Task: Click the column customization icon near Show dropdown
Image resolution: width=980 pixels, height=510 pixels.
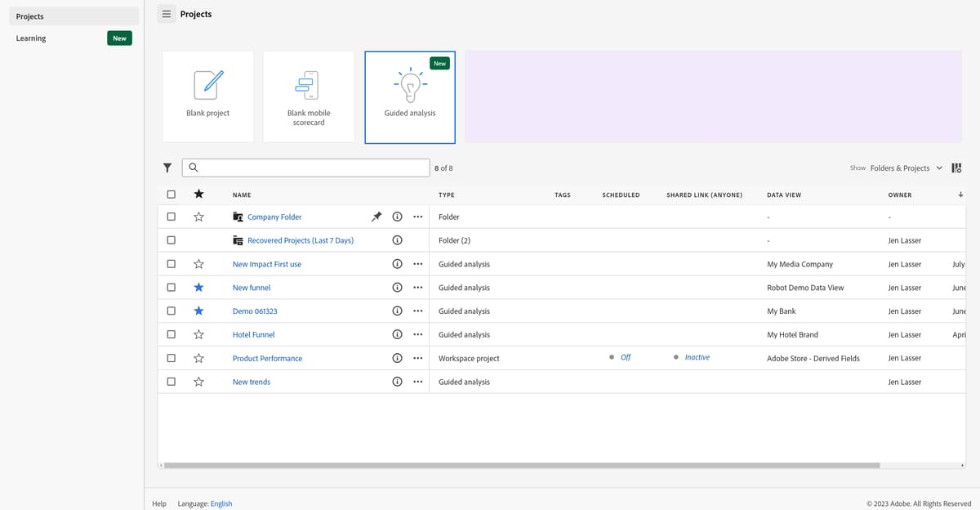Action: click(956, 168)
